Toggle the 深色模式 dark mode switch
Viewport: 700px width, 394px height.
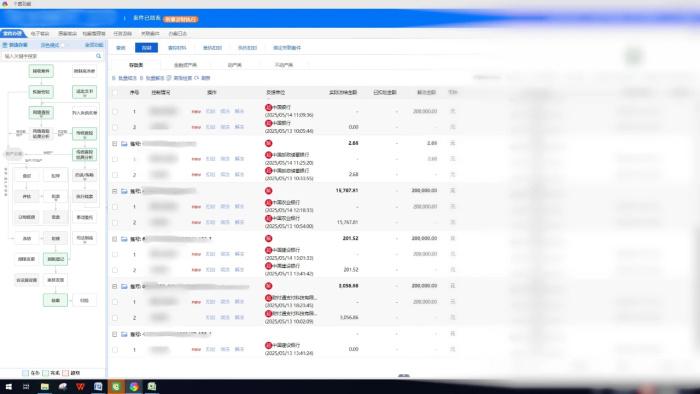(65, 45)
